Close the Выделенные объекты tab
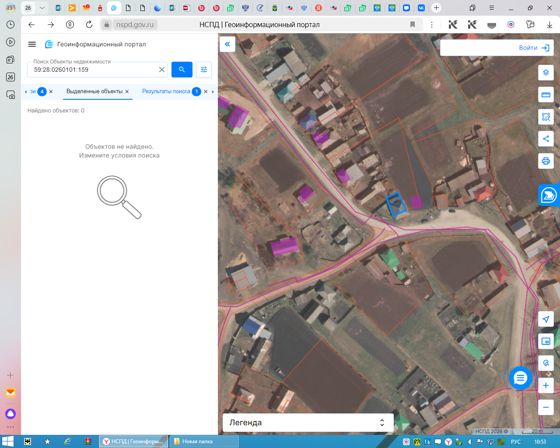560x448 pixels. tap(127, 92)
